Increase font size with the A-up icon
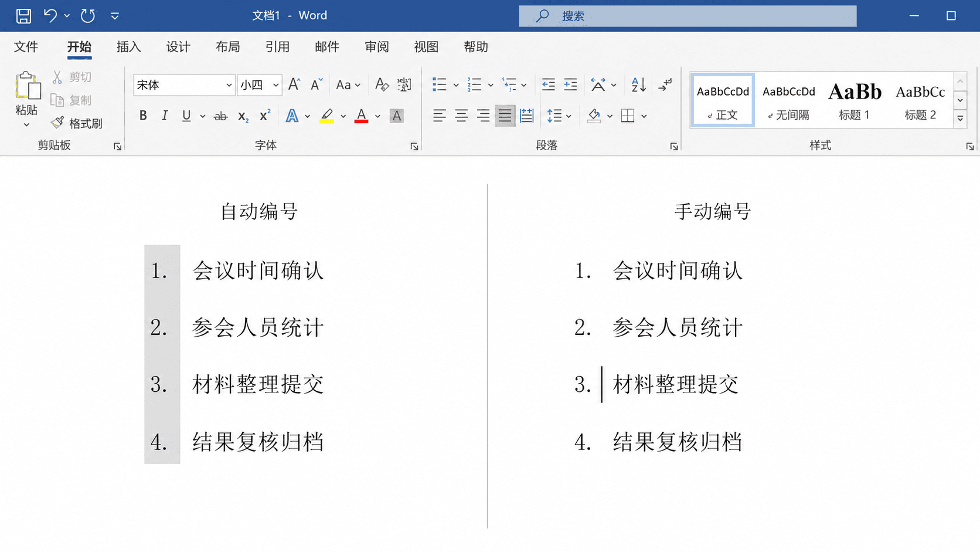 click(294, 84)
